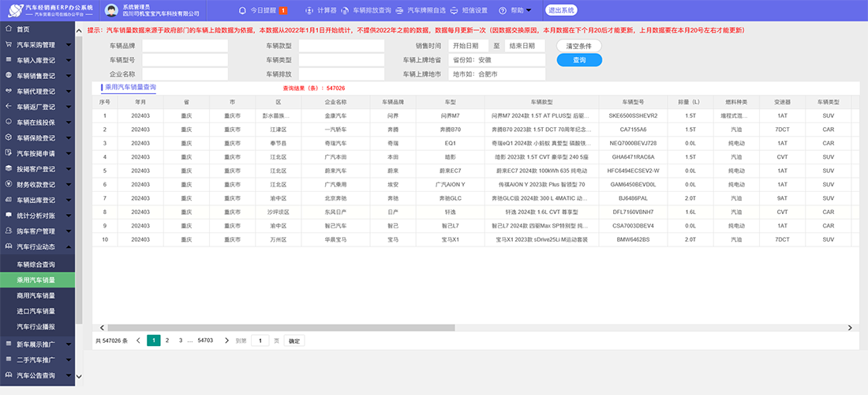Open 进口汽车销量 submenu item

pos(37,311)
